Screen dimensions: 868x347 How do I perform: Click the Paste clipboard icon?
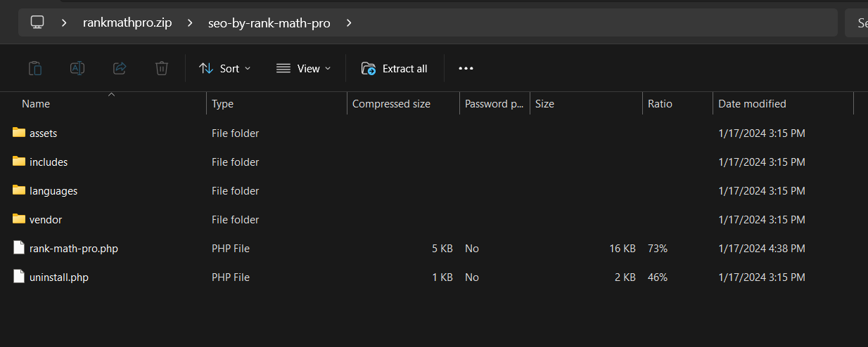(35, 68)
